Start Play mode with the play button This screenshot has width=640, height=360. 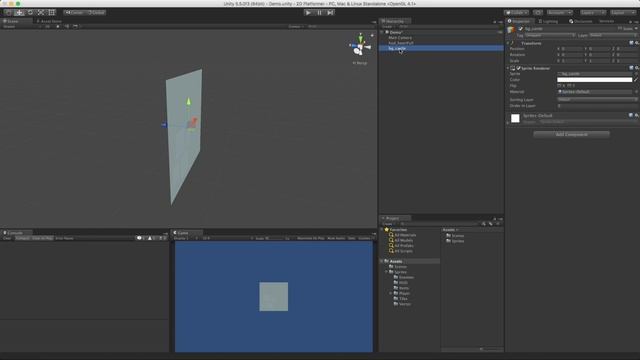[x=308, y=13]
